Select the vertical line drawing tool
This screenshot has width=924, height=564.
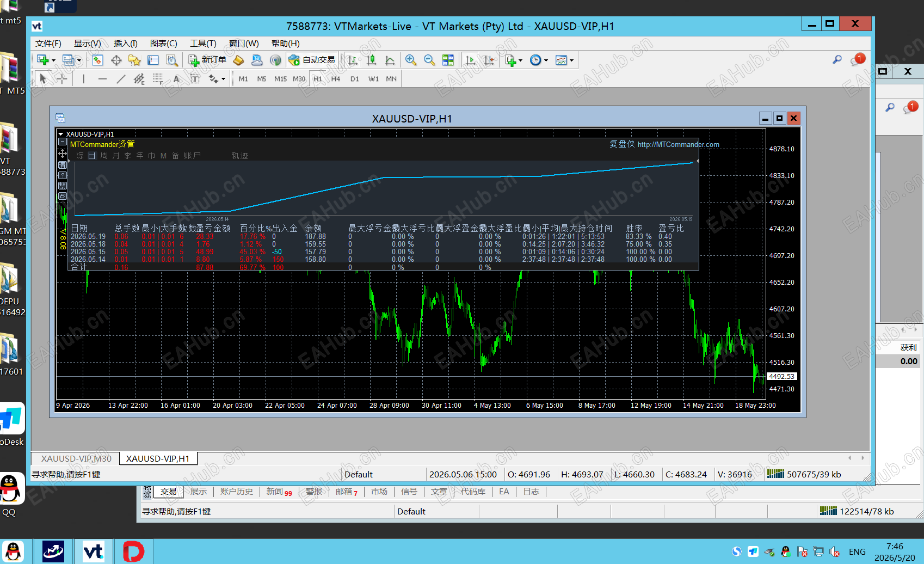(x=84, y=79)
